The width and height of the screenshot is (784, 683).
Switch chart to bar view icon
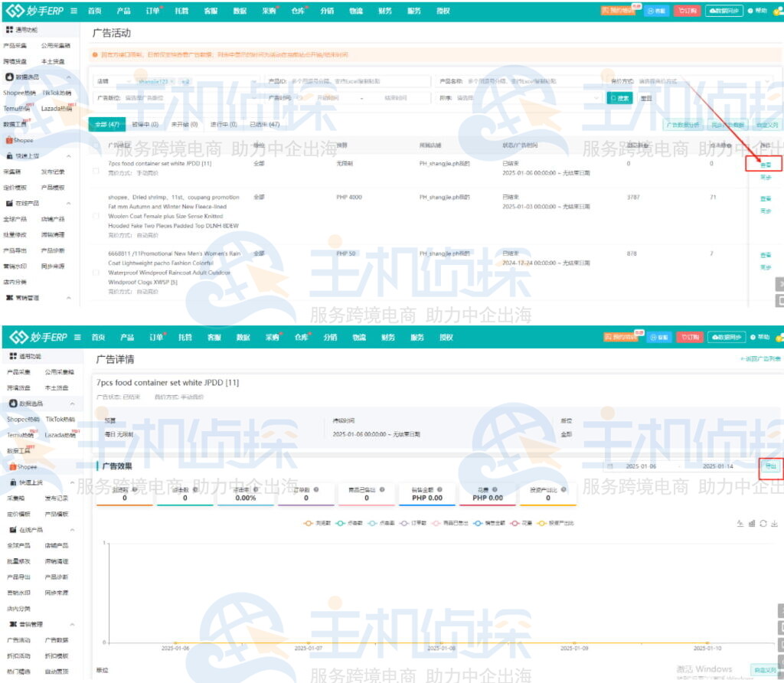(752, 523)
